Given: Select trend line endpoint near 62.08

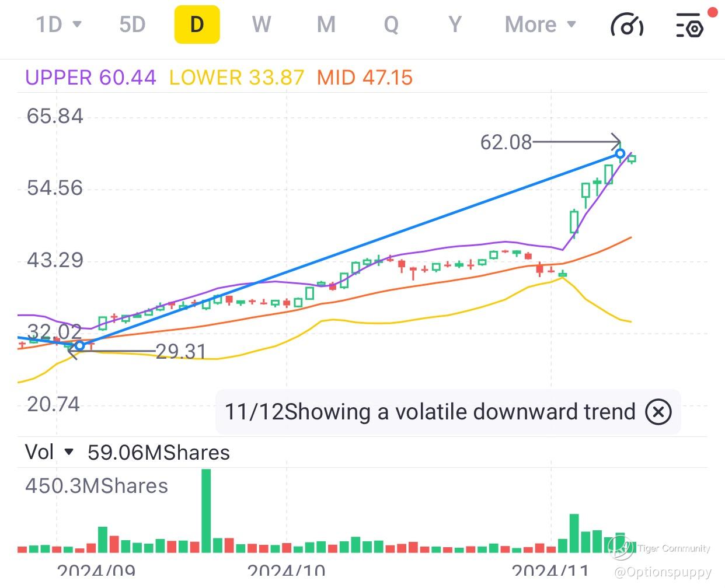Looking at the screenshot, I should pyautogui.click(x=620, y=154).
